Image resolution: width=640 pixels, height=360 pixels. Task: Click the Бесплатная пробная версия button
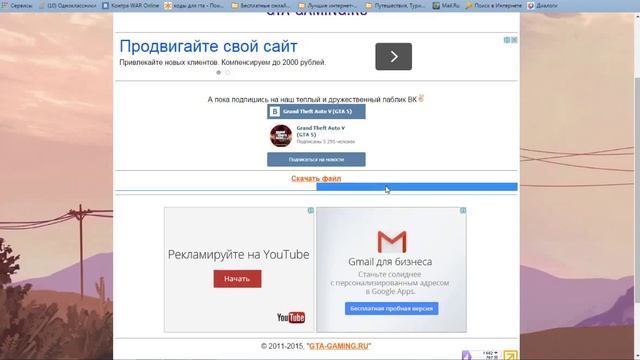pos(391,309)
